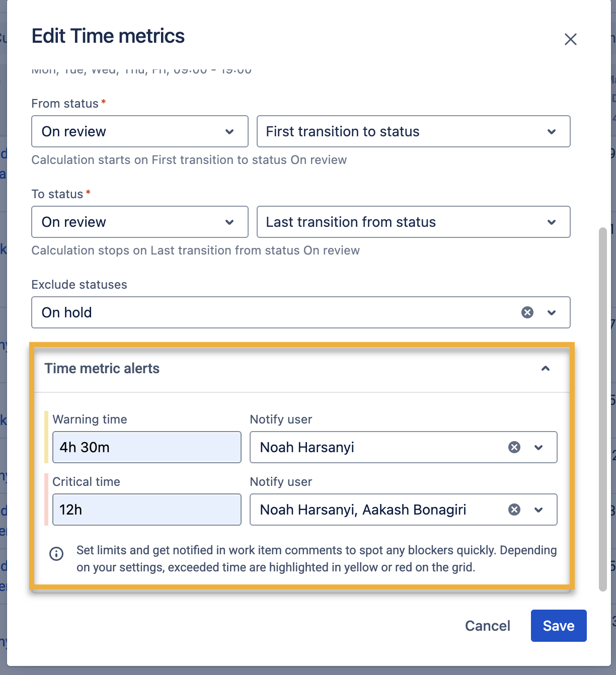Clear the 'On hold' excluded status

coord(527,312)
